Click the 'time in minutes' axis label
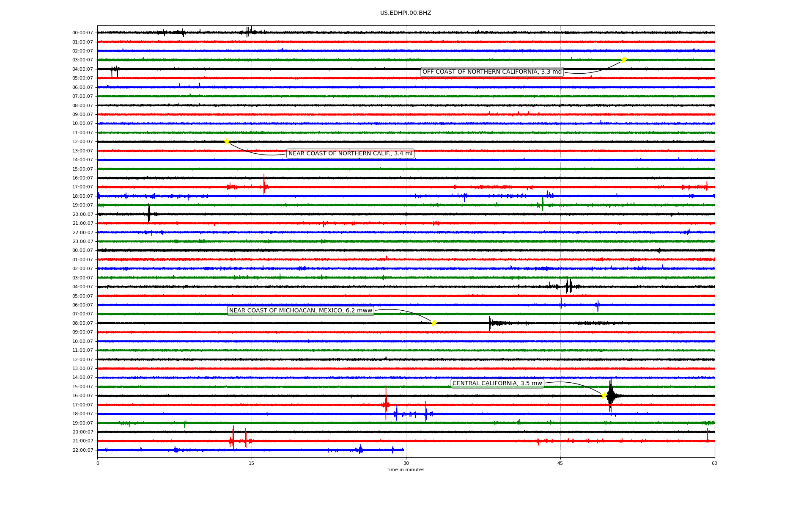This screenshot has width=812, height=508. (406, 470)
